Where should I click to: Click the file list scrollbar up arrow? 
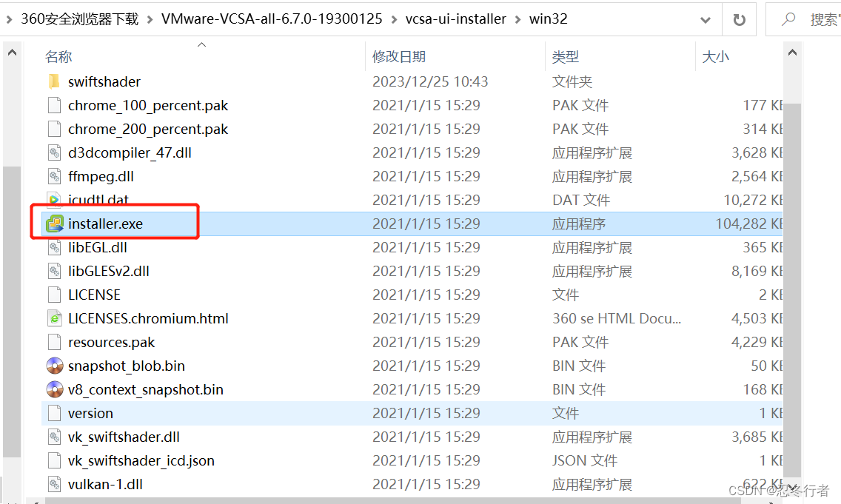tap(792, 53)
